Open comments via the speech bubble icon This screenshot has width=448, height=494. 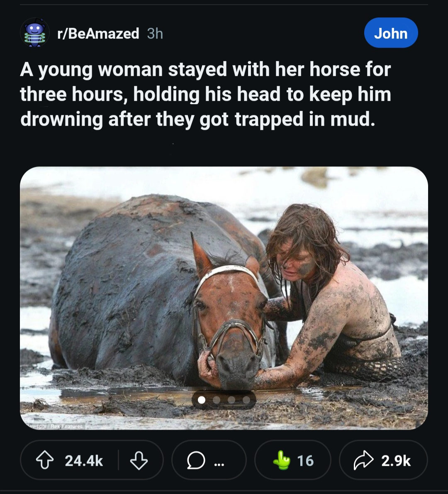click(196, 461)
